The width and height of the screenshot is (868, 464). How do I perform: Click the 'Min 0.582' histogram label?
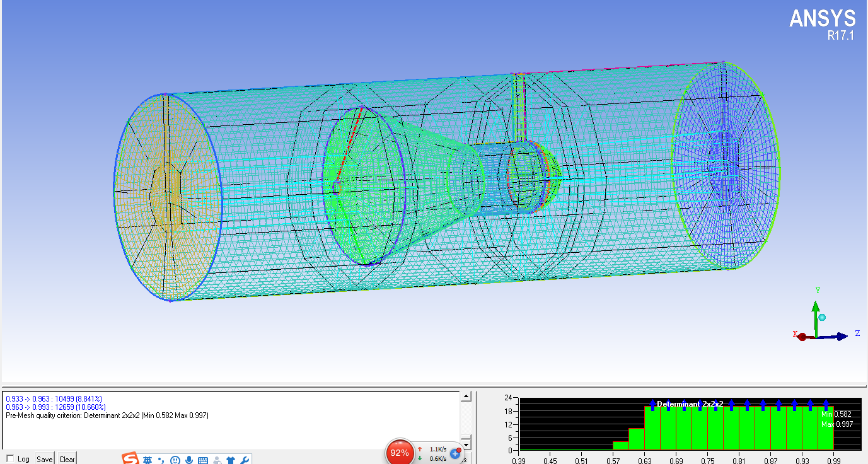pos(836,414)
